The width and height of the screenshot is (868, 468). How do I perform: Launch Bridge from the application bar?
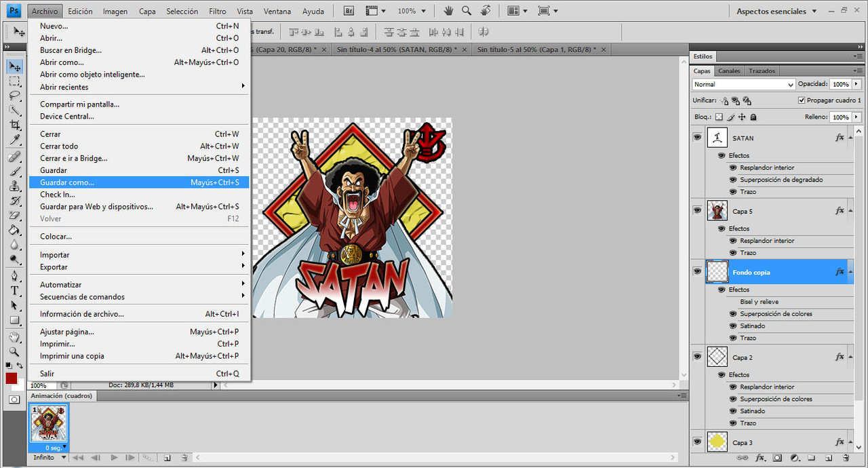[349, 11]
